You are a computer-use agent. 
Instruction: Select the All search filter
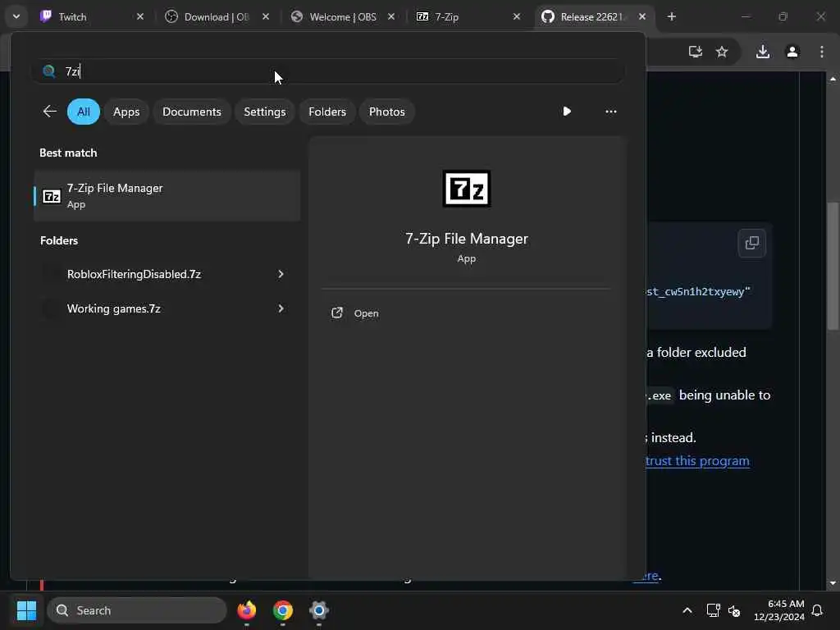coord(84,112)
